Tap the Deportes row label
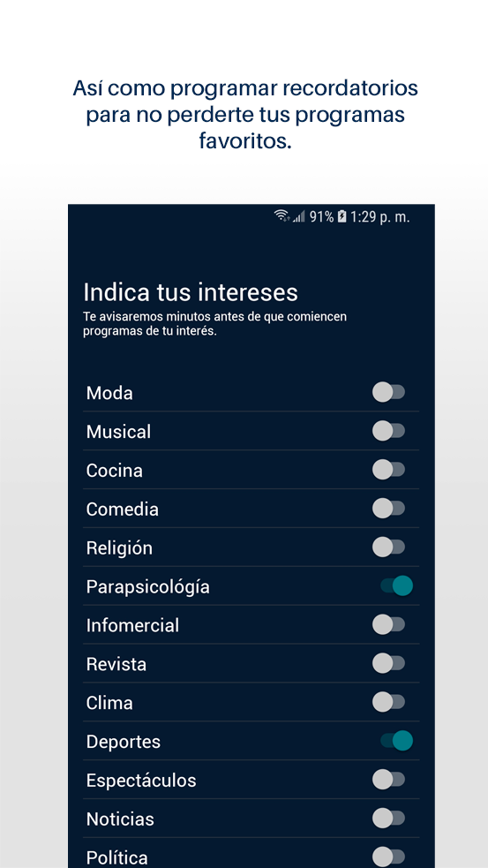Viewport: 488px width, 868px height. tap(124, 742)
